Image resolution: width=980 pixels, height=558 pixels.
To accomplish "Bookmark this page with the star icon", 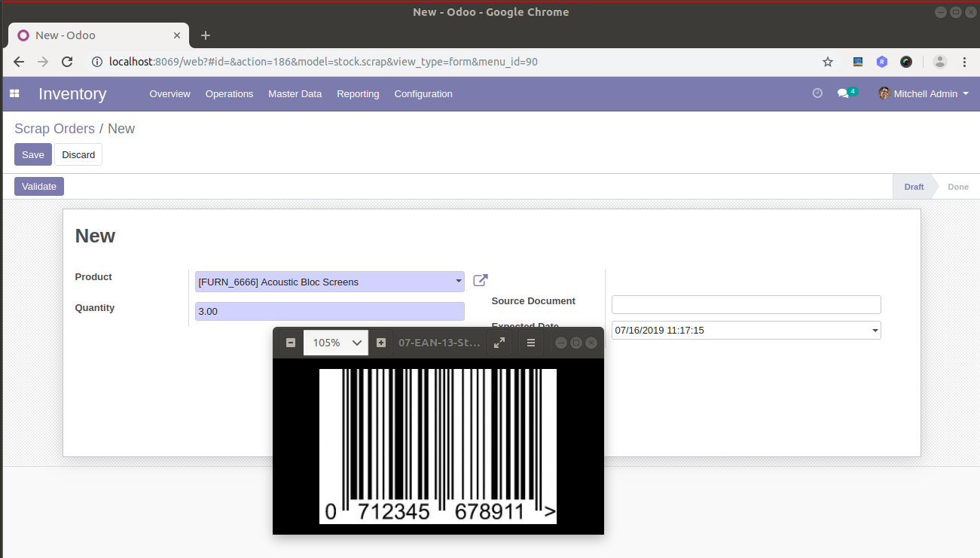I will pos(828,62).
